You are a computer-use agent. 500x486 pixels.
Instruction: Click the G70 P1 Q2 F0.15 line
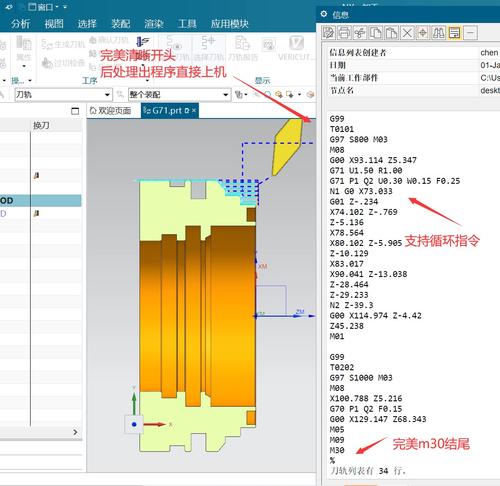click(x=366, y=409)
